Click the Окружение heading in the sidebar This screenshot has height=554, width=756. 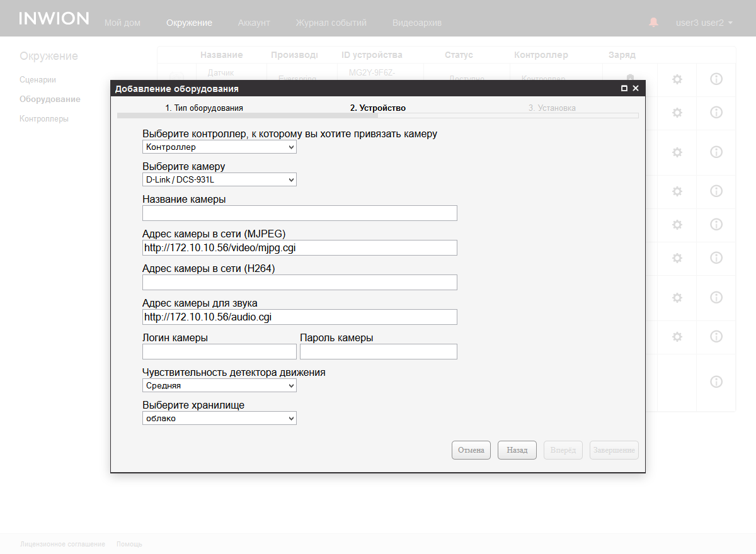click(49, 56)
